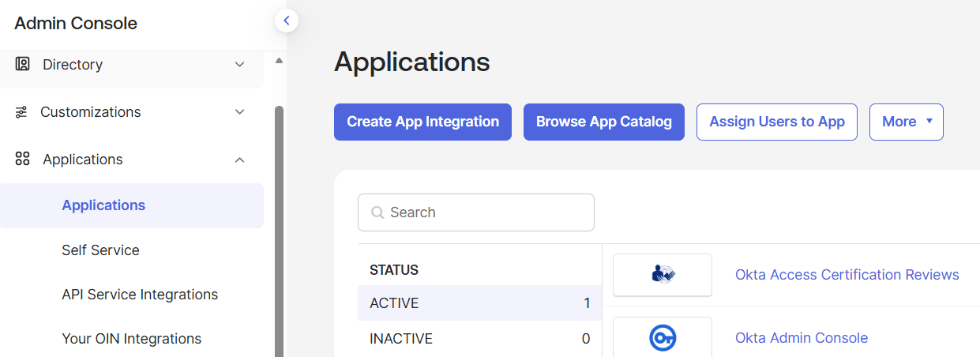Collapse the Applications section chevron

pyautogui.click(x=240, y=160)
